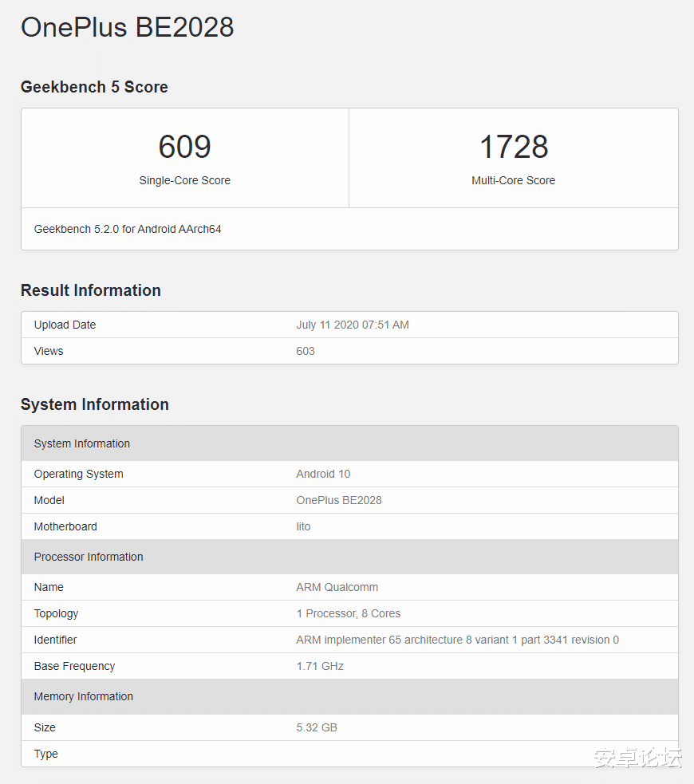Select the 5.32 GB value
This screenshot has width=694, height=784.
[x=317, y=727]
